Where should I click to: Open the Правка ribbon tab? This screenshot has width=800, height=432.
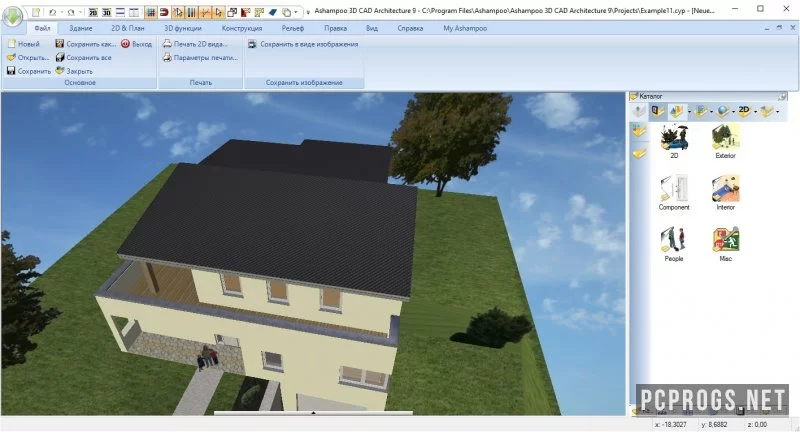click(335, 28)
